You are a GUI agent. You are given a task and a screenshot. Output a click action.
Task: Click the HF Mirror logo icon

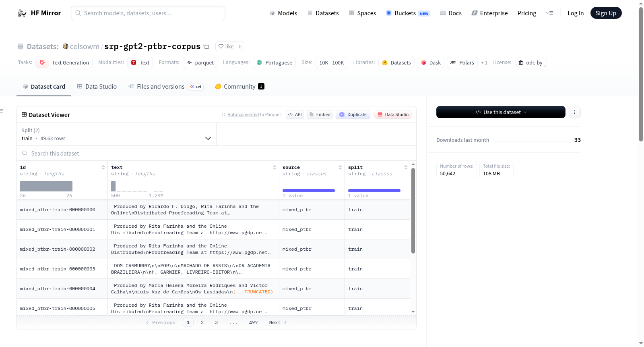point(22,13)
